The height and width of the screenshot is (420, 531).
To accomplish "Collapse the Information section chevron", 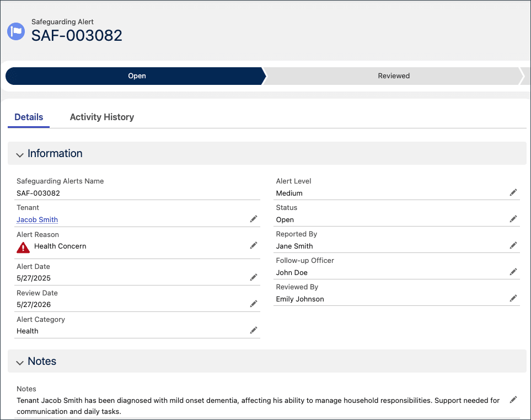I will point(20,155).
